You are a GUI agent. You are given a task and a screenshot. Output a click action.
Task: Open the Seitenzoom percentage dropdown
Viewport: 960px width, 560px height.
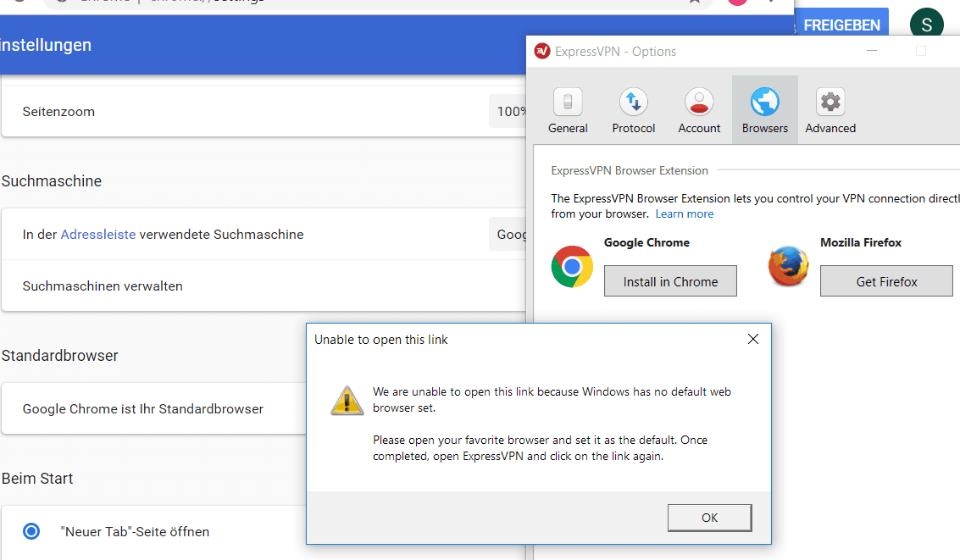coord(508,111)
